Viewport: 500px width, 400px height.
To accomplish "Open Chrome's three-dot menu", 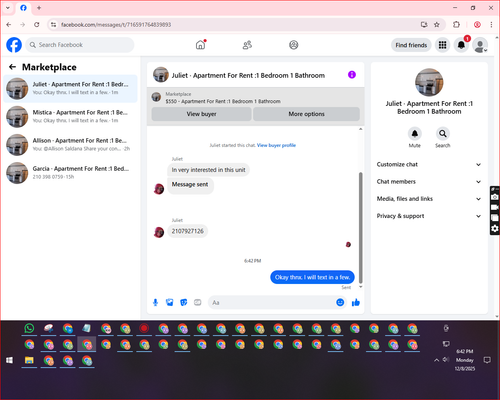I will click(491, 25).
